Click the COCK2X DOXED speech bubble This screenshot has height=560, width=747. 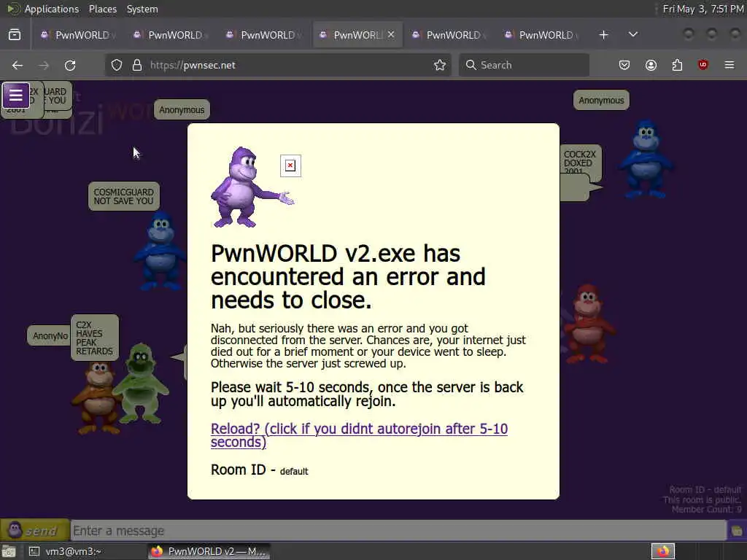[580, 163]
